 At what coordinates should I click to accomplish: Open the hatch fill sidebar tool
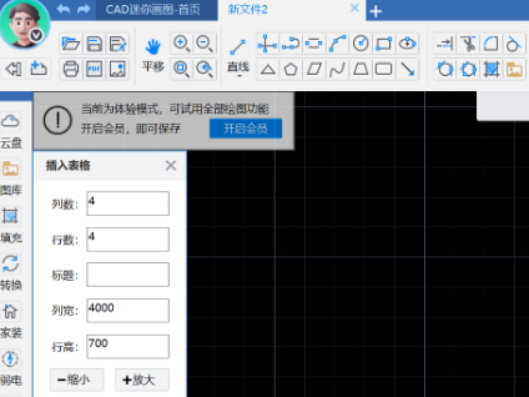tap(10, 225)
